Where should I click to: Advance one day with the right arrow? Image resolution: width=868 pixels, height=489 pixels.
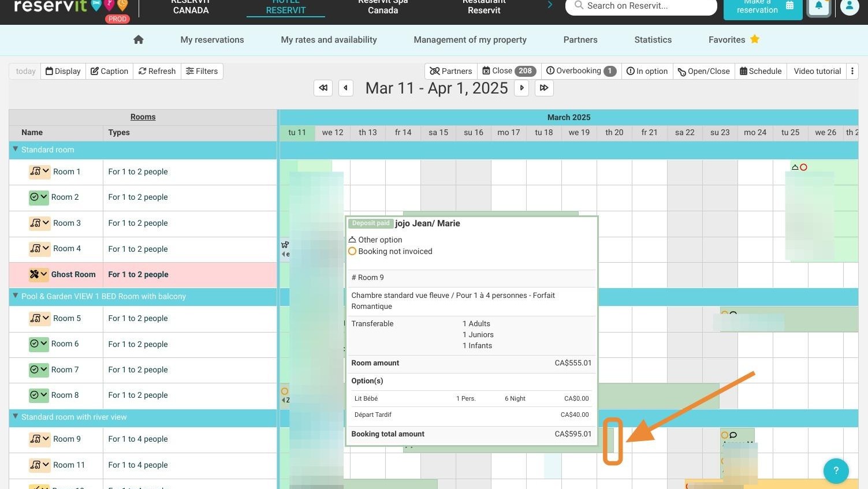(521, 88)
